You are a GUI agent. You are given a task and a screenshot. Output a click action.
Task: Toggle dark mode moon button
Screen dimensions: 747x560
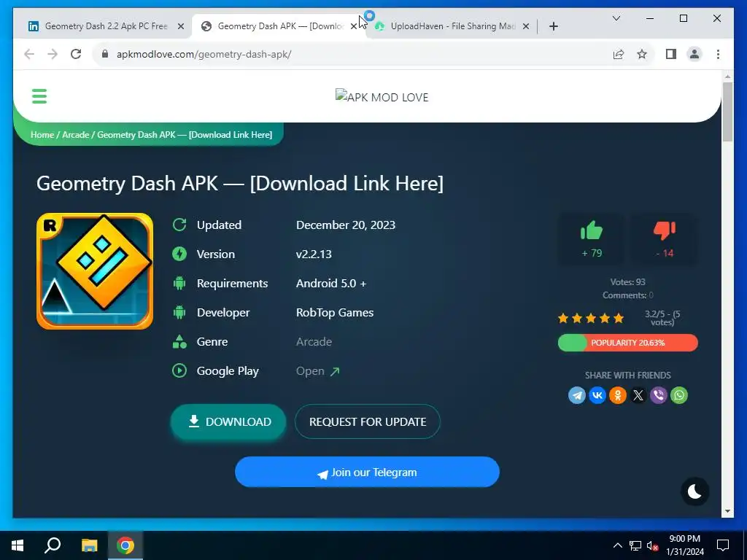694,491
